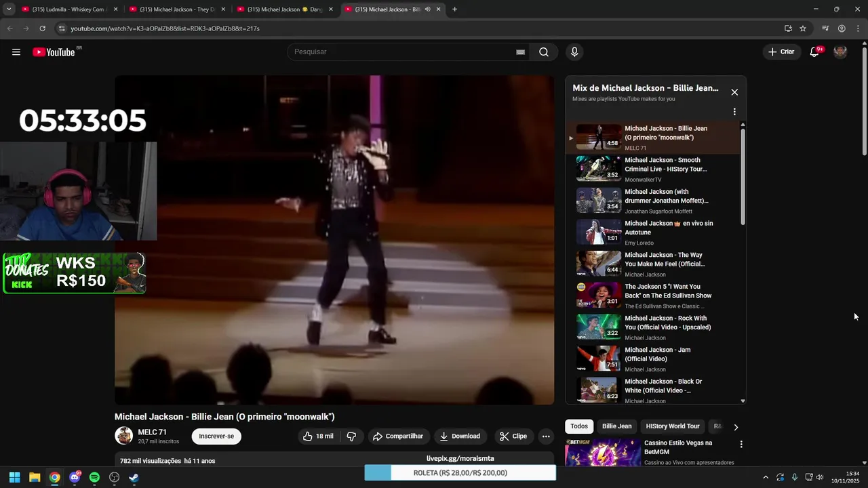Screen dimensions: 868x488
Task: Play Jackson 5 I Want You Back
Action: [652, 296]
